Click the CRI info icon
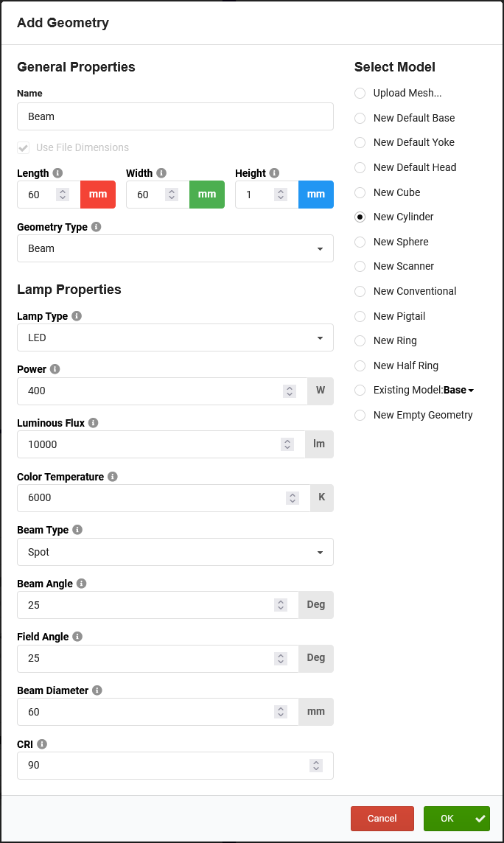The width and height of the screenshot is (504, 843). point(42,744)
